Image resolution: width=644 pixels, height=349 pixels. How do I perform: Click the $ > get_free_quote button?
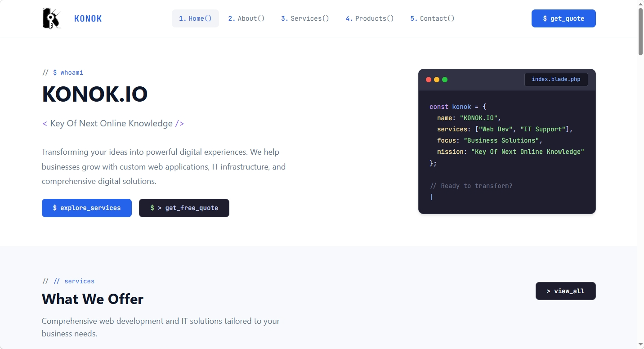point(184,208)
